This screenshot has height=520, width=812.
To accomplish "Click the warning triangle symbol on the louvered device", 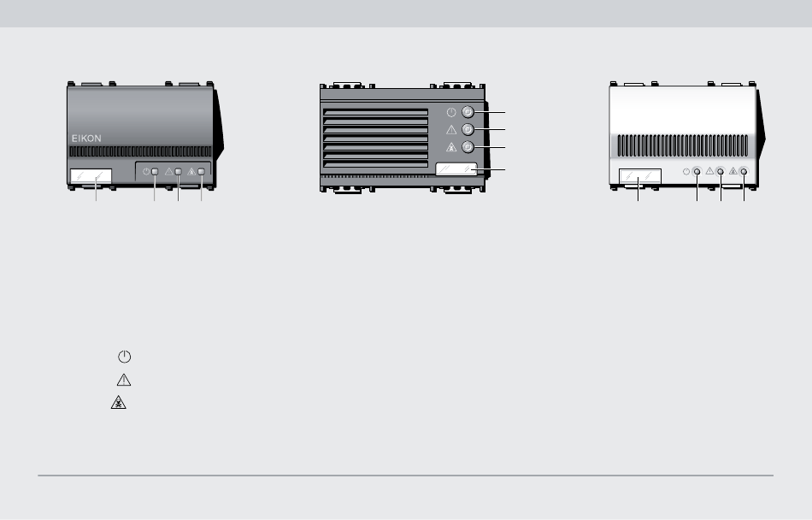I will (x=451, y=129).
